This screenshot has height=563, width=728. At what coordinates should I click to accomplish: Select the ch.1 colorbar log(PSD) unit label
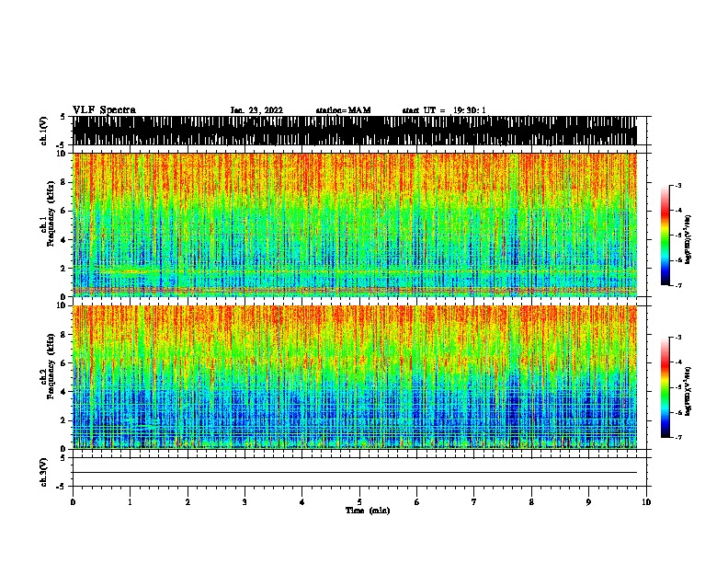688,239
